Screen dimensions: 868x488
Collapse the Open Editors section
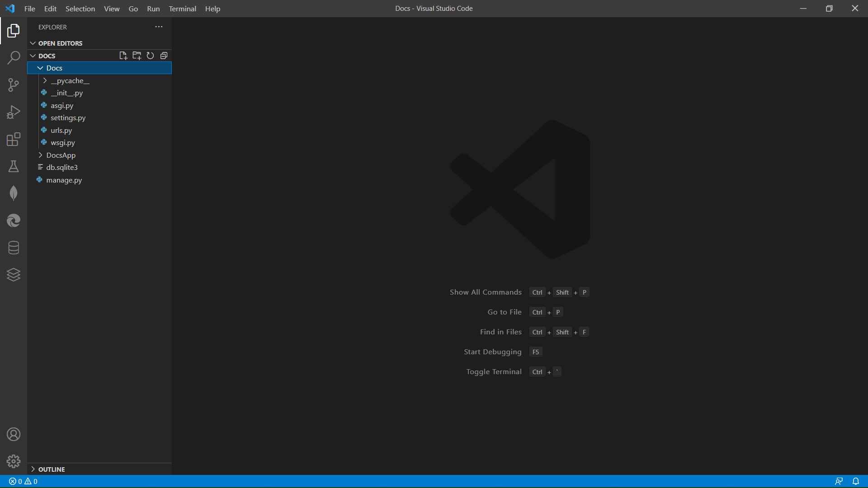point(60,43)
